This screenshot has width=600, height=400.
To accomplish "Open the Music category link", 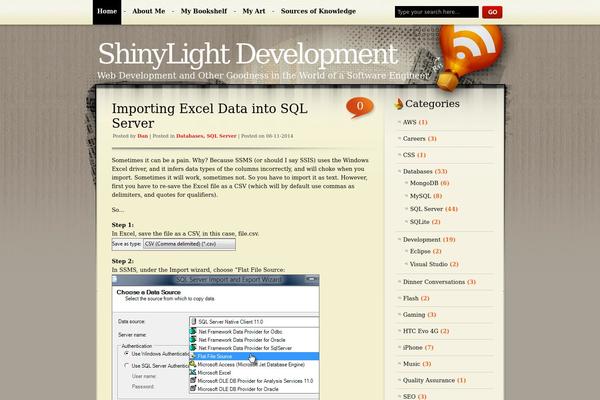I will 411,364.
